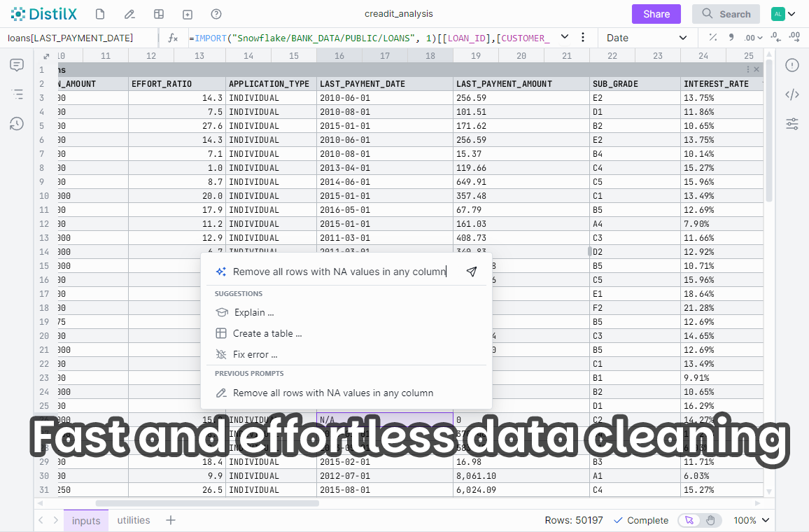Switch to pointer select mode toggle
Viewport: 809px width, 532px height.
click(689, 520)
